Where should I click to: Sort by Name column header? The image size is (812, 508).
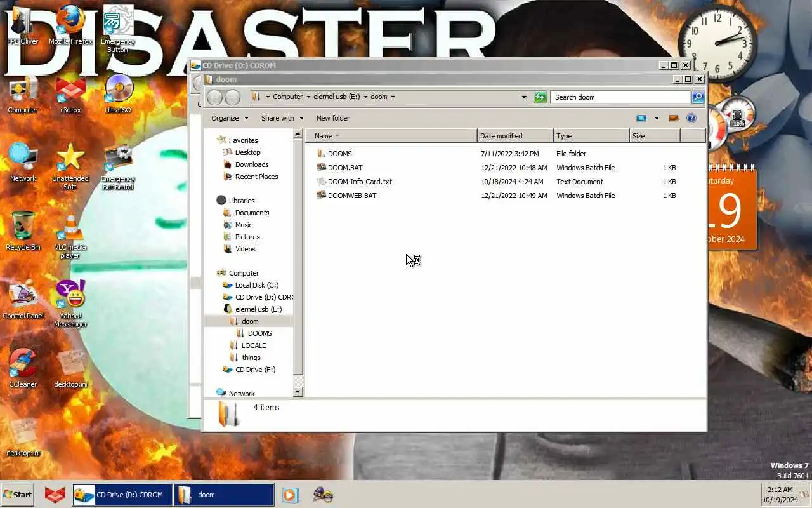pos(392,136)
